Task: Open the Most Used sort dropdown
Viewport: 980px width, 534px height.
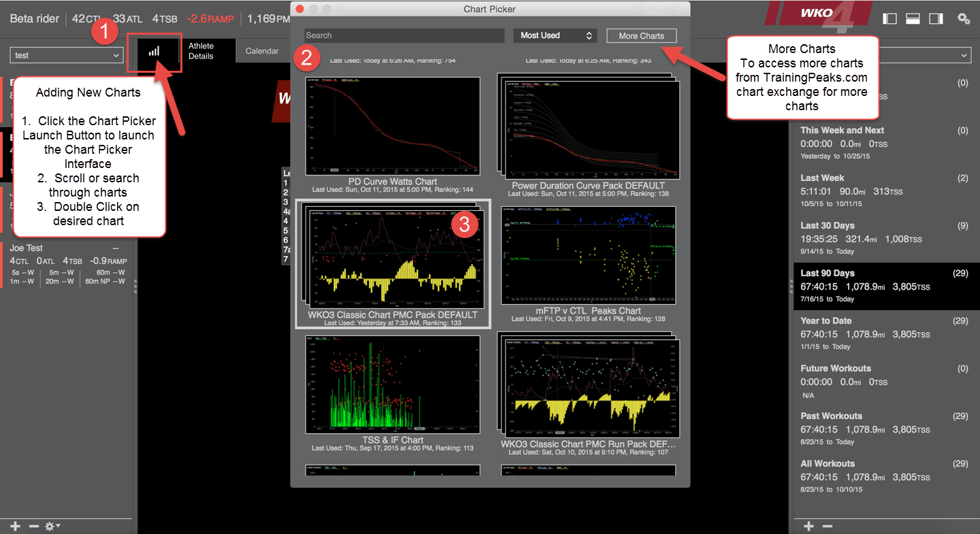Action: (x=555, y=35)
